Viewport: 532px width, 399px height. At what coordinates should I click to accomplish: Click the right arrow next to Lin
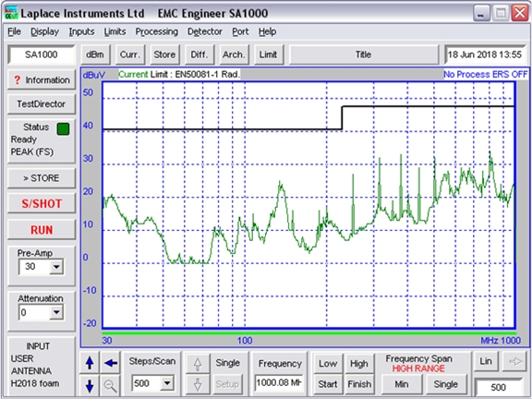(514, 362)
